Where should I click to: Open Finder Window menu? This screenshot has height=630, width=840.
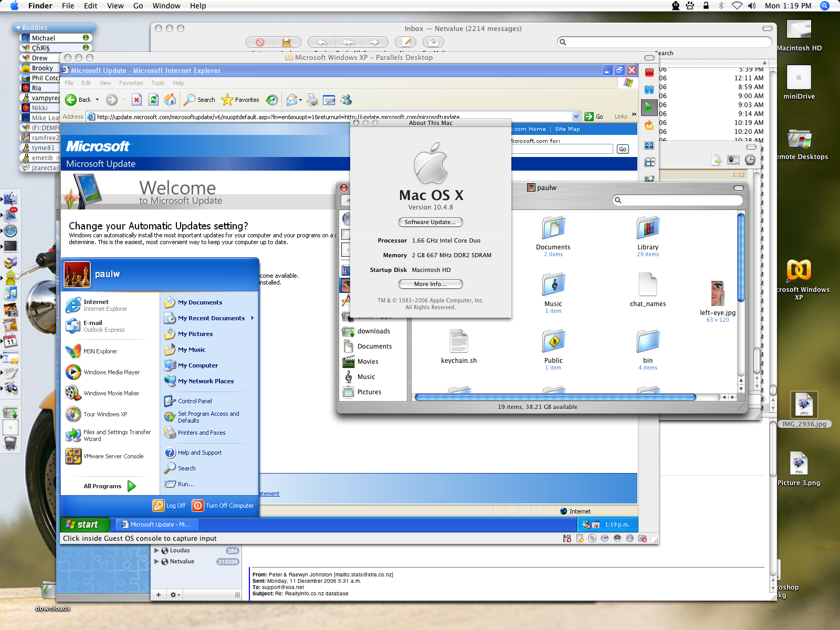[x=166, y=6]
